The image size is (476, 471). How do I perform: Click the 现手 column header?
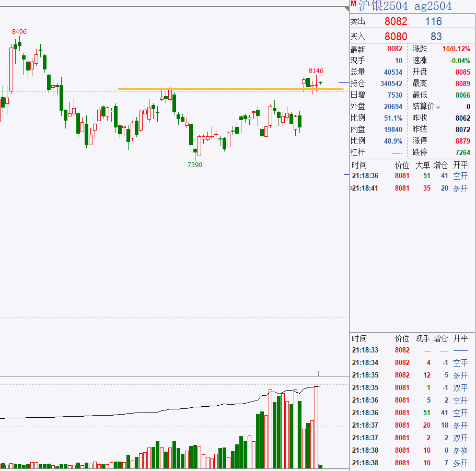point(422,338)
